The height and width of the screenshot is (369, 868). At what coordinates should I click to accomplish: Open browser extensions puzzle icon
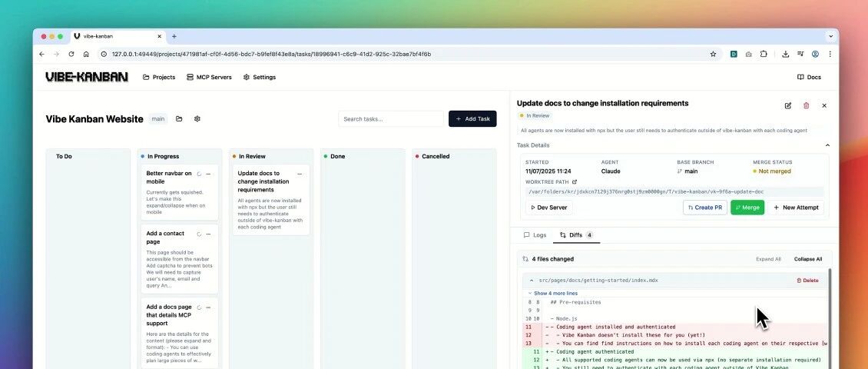(764, 55)
